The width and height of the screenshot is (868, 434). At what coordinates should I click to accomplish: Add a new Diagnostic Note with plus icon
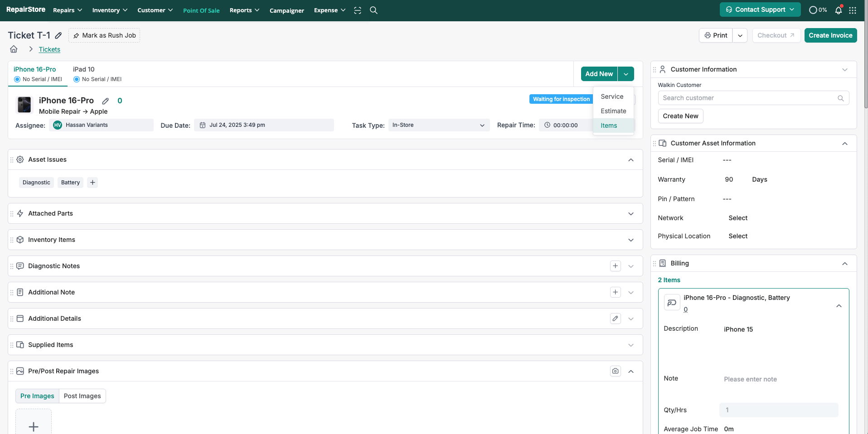pos(615,266)
